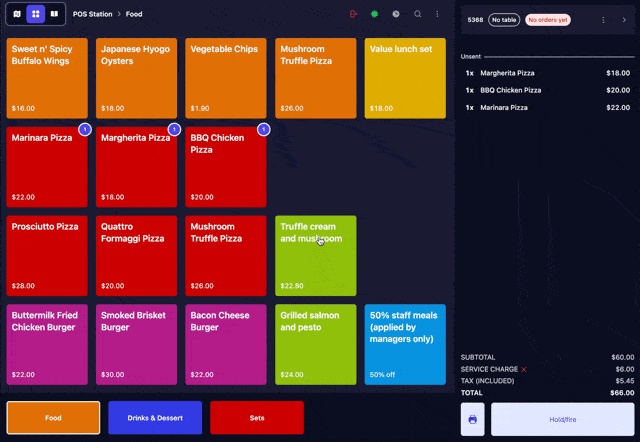Viewport: 640px width, 442px height.
Task: Open the clock history icon
Action: (x=396, y=14)
